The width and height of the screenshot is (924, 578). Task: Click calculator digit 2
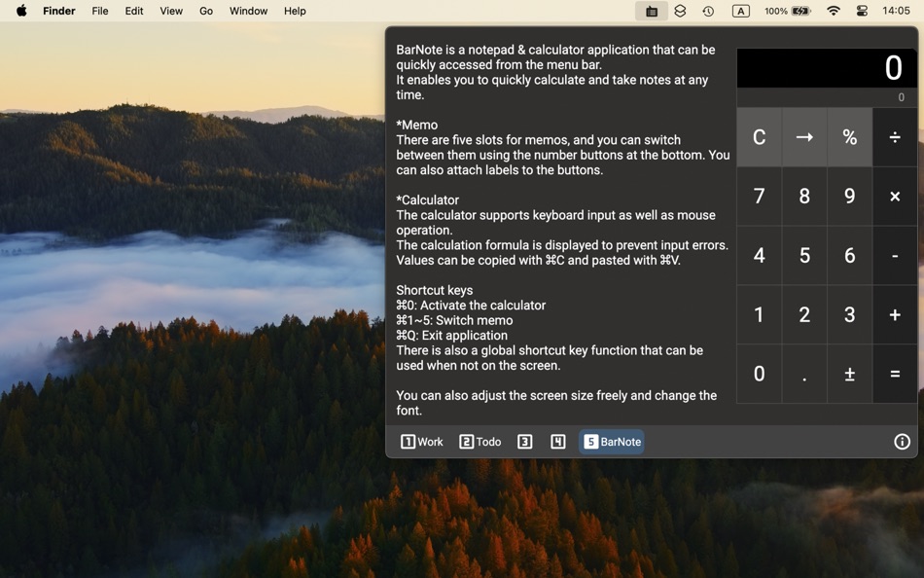click(804, 315)
